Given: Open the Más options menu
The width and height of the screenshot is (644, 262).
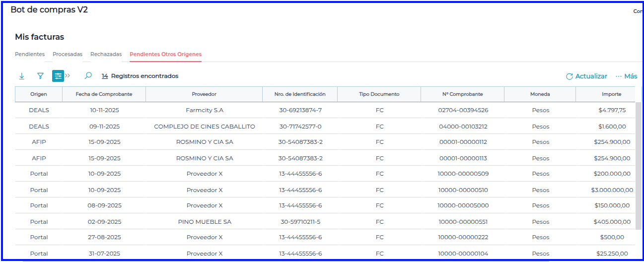Looking at the screenshot, I should pyautogui.click(x=626, y=76).
